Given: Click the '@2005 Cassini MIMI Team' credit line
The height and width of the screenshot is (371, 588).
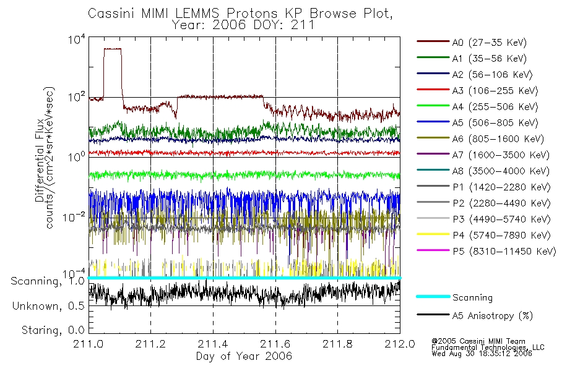Looking at the screenshot, I should click(478, 341).
